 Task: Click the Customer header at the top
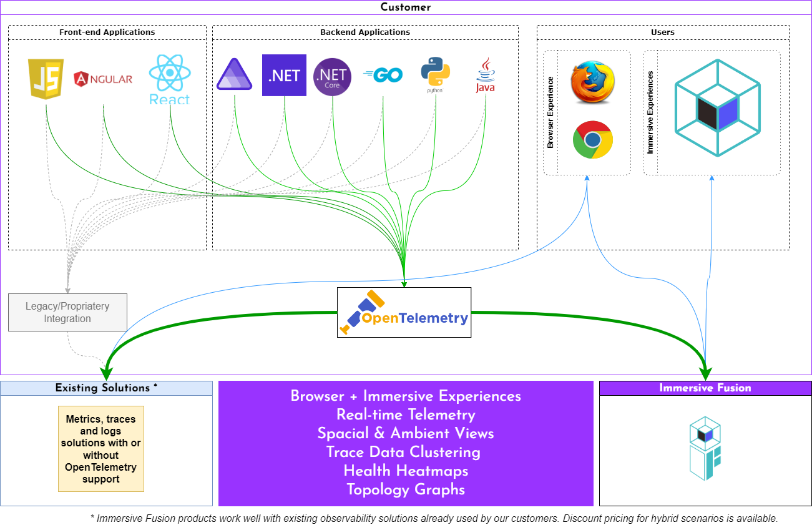click(x=405, y=7)
